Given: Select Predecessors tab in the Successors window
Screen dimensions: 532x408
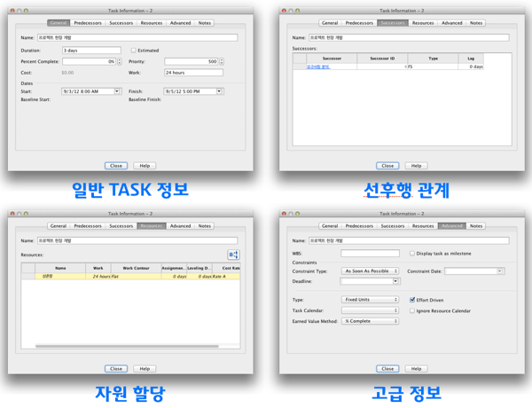Looking at the screenshot, I should pos(359,23).
